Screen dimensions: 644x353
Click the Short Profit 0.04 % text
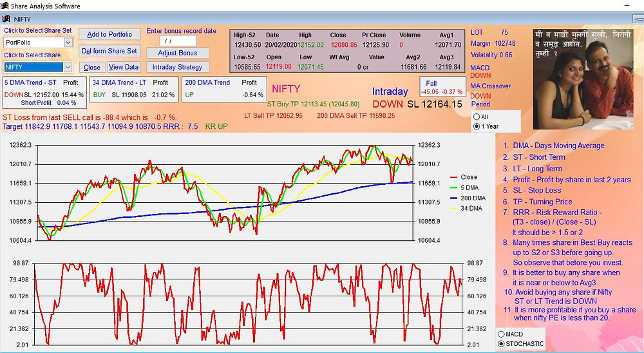(x=48, y=102)
